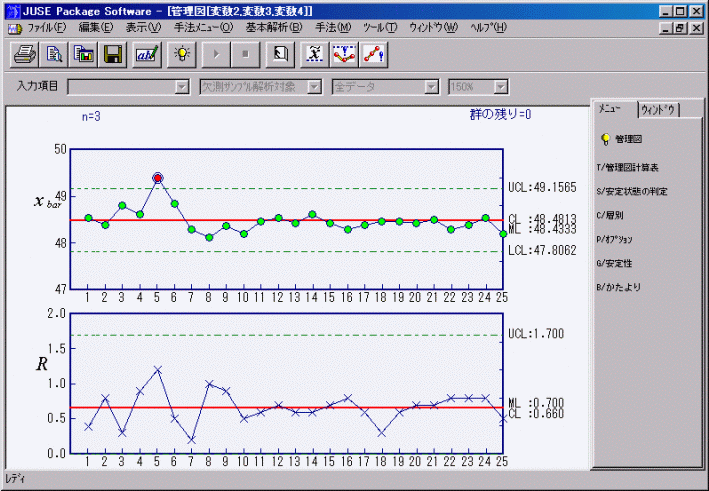Open the 150% zoom dropdown
Image resolution: width=709 pixels, height=491 pixels.
click(x=501, y=87)
